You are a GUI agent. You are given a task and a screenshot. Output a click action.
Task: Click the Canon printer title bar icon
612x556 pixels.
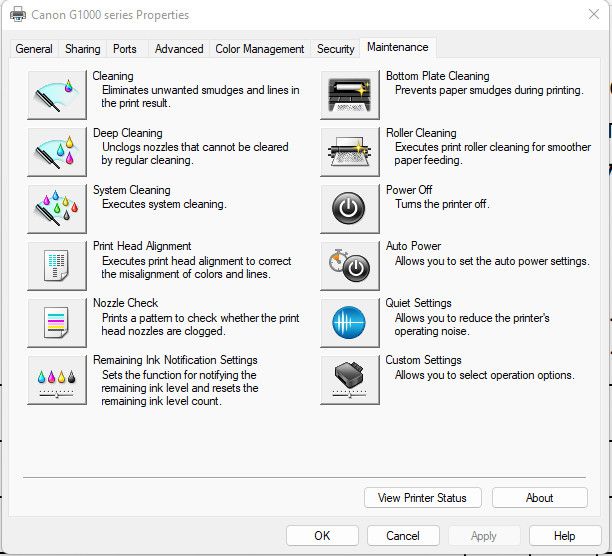16,15
